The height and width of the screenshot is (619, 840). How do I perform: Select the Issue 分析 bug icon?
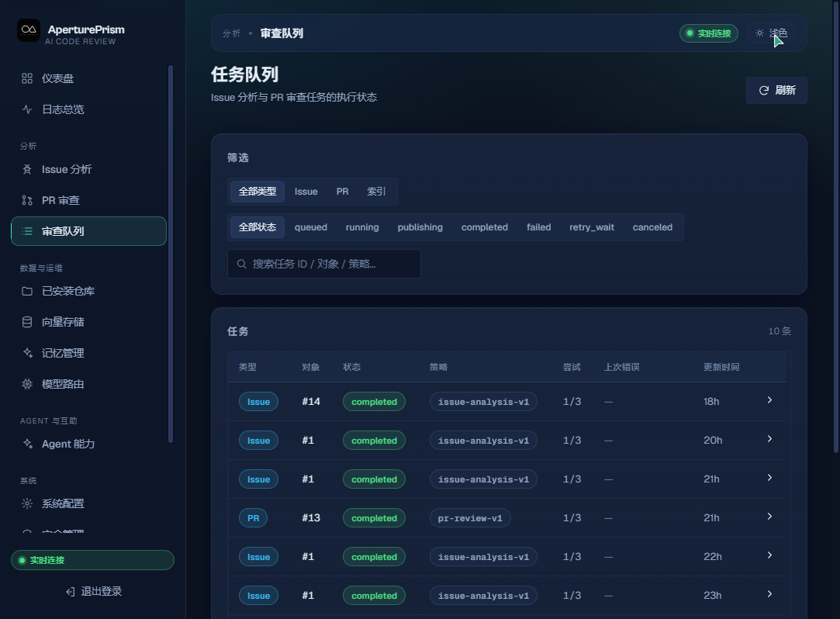27,170
